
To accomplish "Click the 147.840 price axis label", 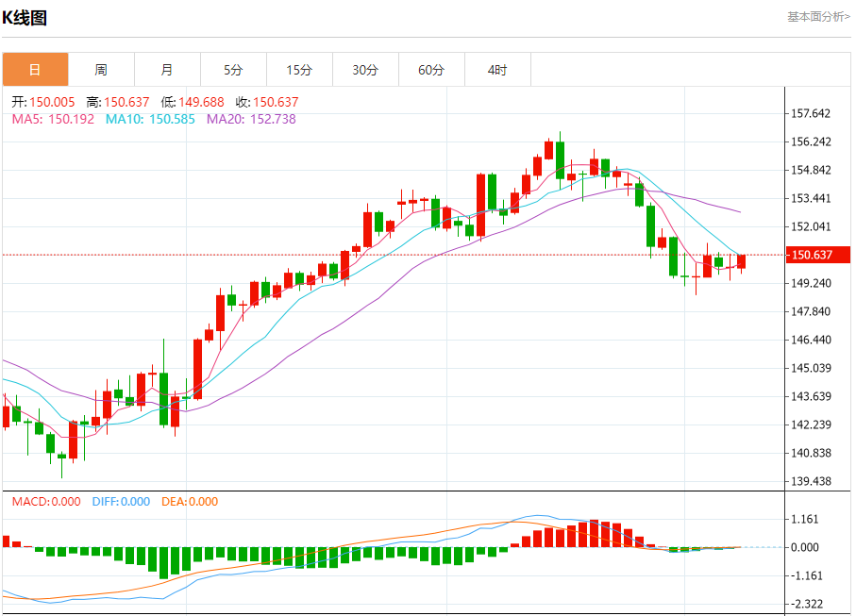I will [x=811, y=311].
